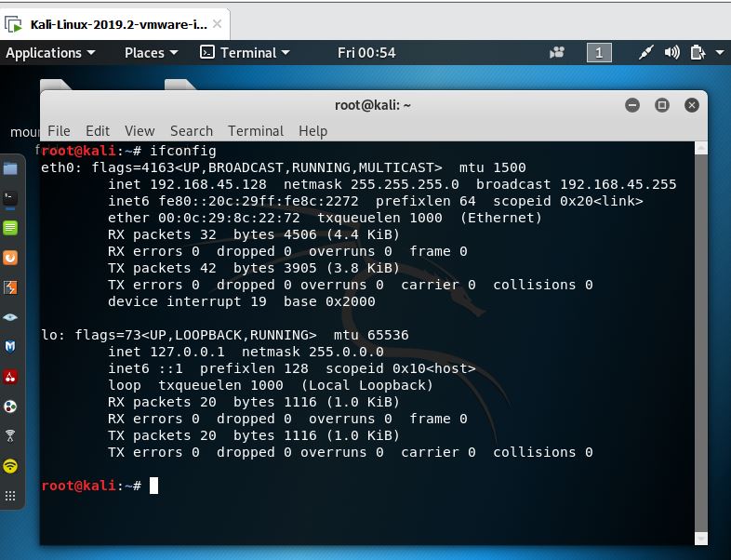731x560 pixels.
Task: Open the Terminal app menu dropdown
Action: click(246, 53)
